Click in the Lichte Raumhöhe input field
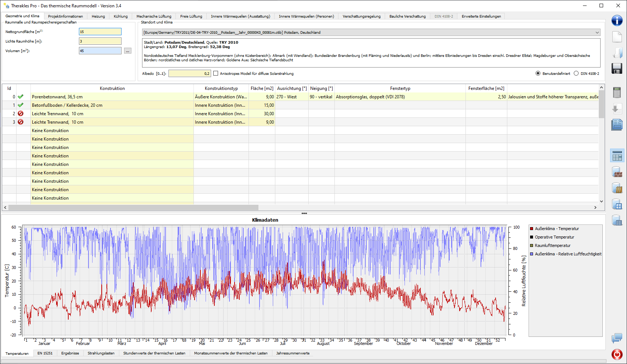627x364 pixels. [100, 41]
